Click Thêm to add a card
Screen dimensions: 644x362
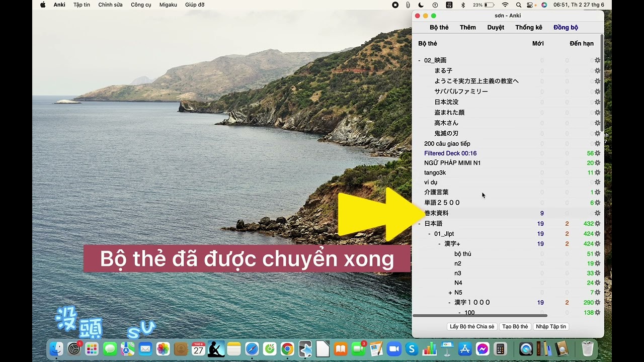[x=468, y=28]
